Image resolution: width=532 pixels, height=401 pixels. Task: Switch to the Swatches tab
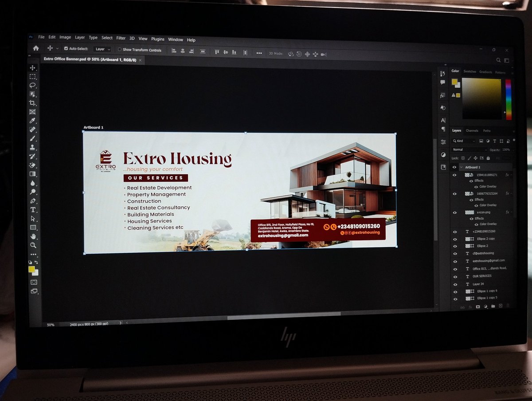point(469,71)
